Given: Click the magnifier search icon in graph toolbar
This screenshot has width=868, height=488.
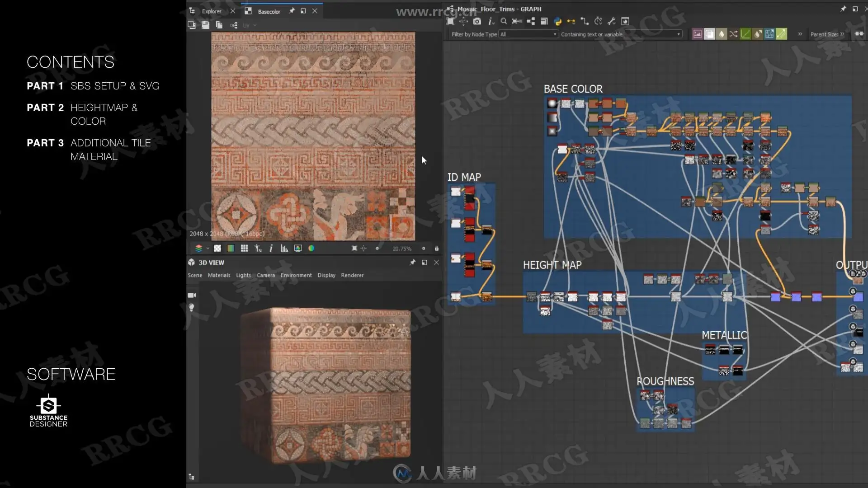Looking at the screenshot, I should point(504,21).
